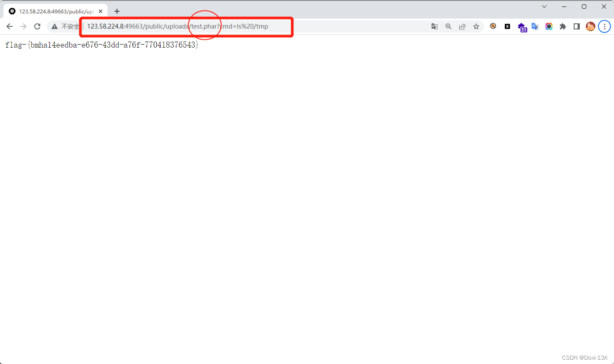Viewport: 614px width, 364px height.
Task: Open the Google Translate extension
Action: click(535, 26)
